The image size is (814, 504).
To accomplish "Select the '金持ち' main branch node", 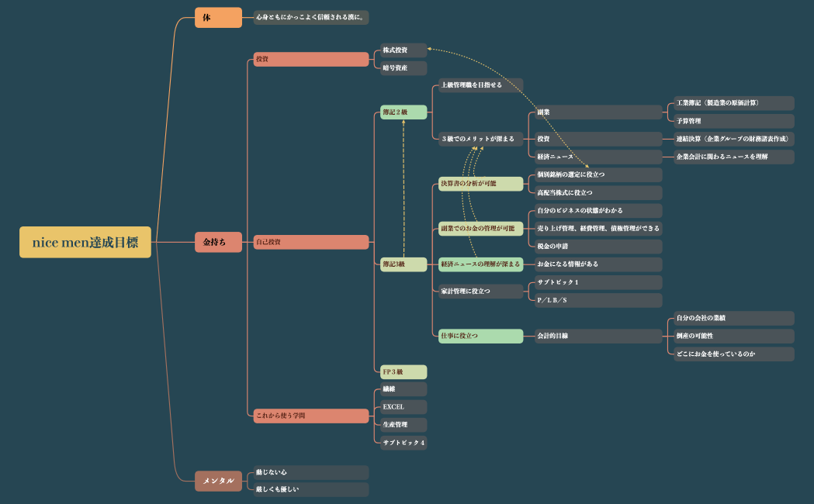I will 218,242.
